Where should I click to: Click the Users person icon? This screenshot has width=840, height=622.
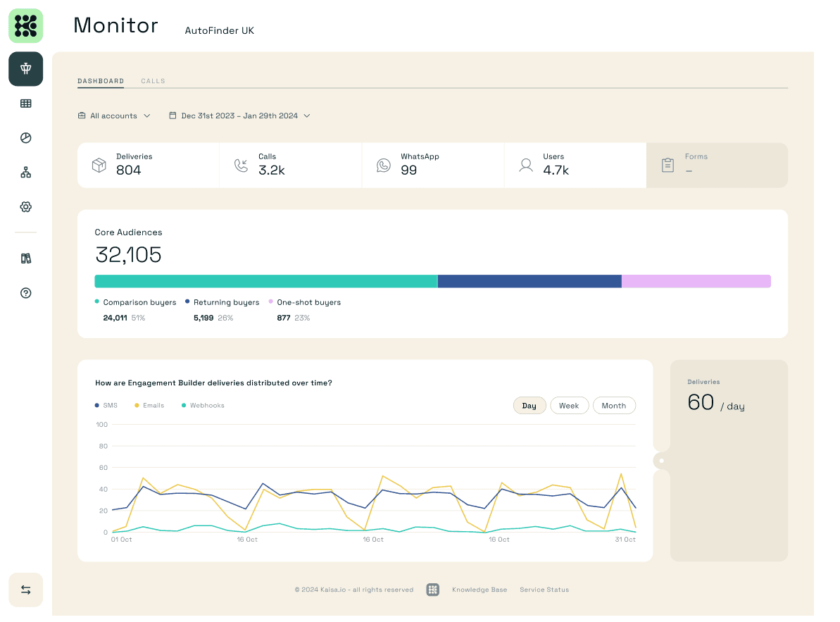(526, 165)
